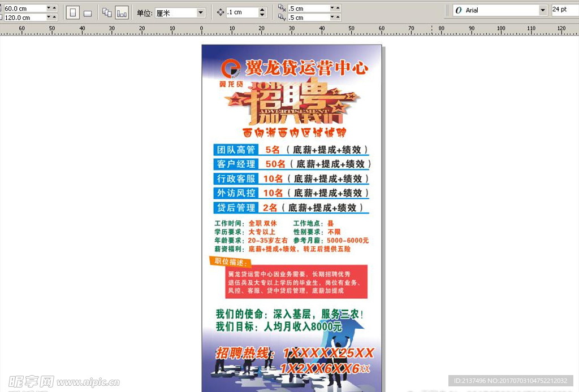This screenshot has width=579, height=392.
Task: Click the nudge offset icon
Action: 221,12
